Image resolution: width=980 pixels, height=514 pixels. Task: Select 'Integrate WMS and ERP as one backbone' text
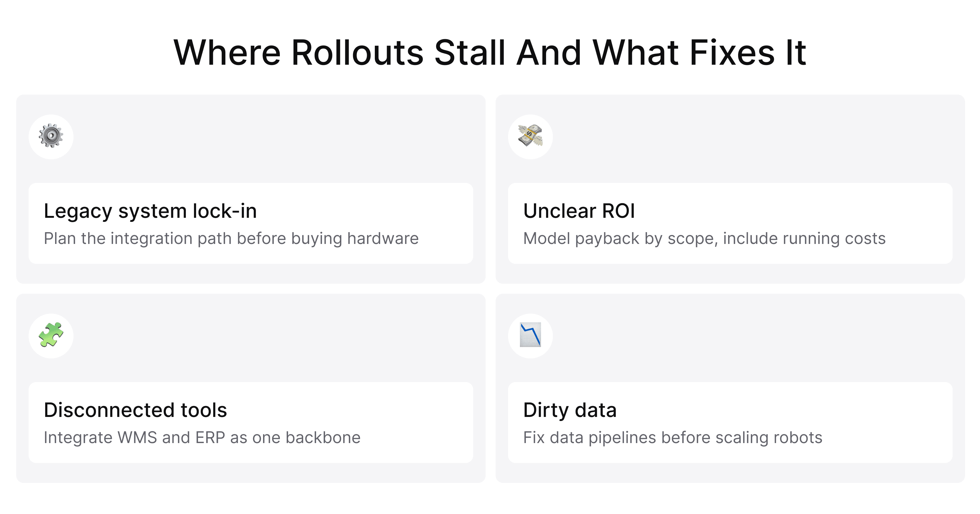click(x=202, y=437)
